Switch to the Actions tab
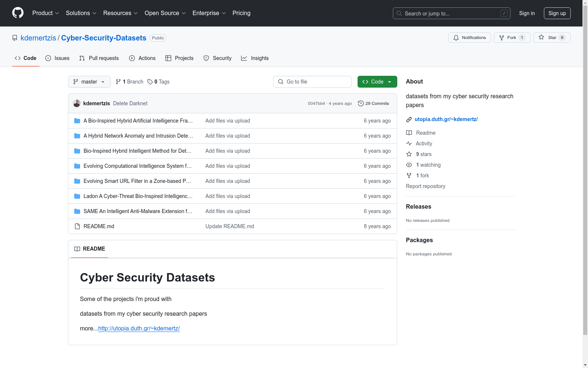Screen dimensions: 588x368 142,58
